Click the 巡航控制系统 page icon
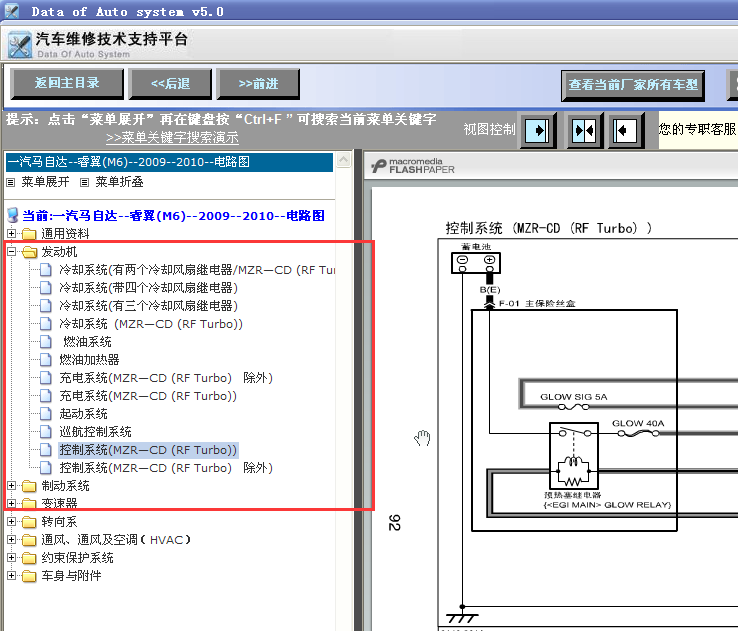The height and width of the screenshot is (631, 738). (46, 432)
